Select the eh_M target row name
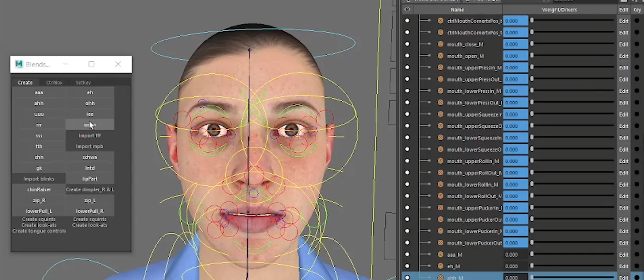 pyautogui.click(x=453, y=266)
